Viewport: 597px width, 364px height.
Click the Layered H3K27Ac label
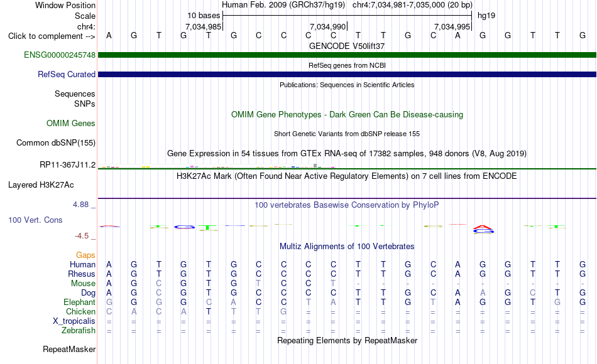(41, 185)
